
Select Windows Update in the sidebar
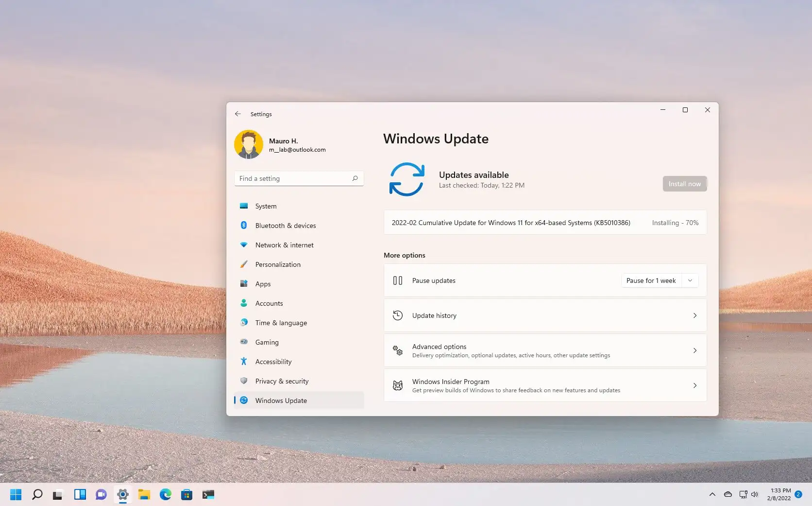point(299,401)
